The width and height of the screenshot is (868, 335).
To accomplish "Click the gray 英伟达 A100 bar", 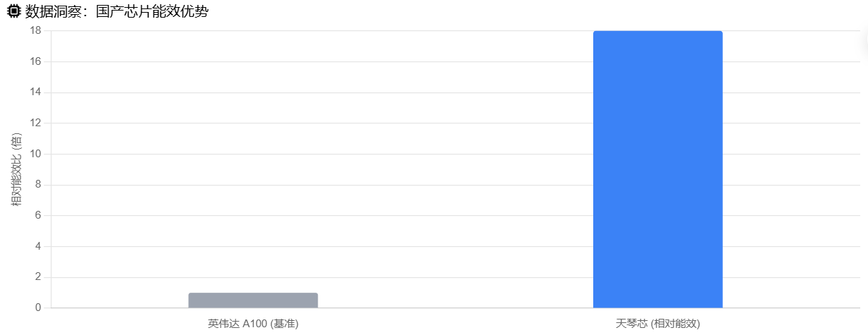I will pyautogui.click(x=253, y=300).
